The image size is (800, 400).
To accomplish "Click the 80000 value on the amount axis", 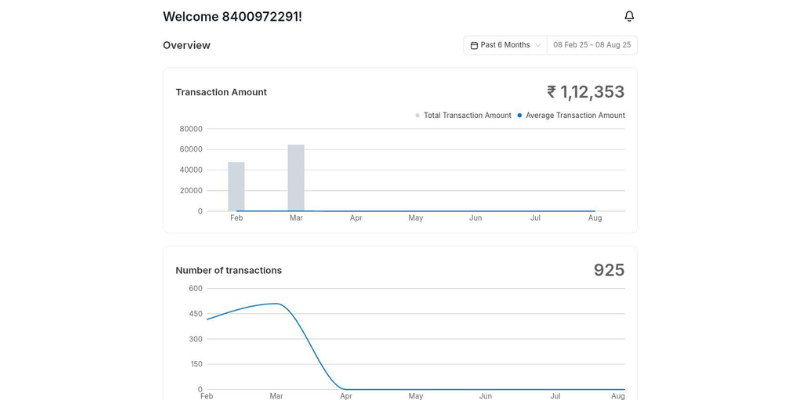I will 191,129.
